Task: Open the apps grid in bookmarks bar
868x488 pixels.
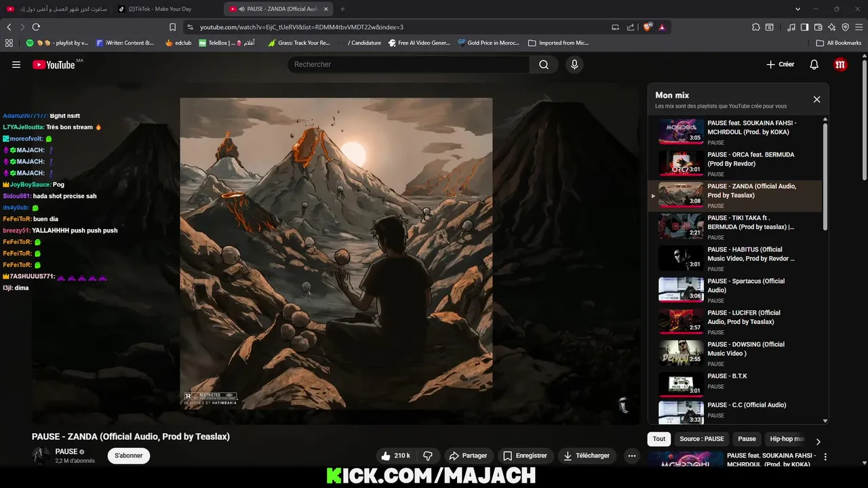Action: coord(9,43)
